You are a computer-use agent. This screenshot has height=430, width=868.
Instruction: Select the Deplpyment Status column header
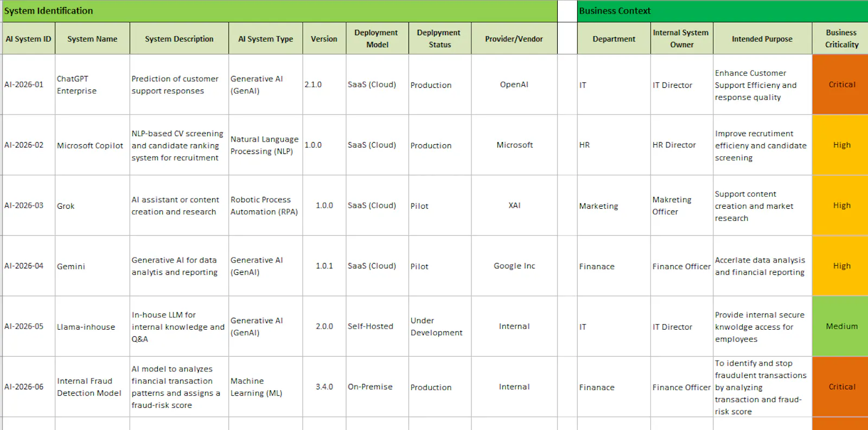click(x=440, y=38)
